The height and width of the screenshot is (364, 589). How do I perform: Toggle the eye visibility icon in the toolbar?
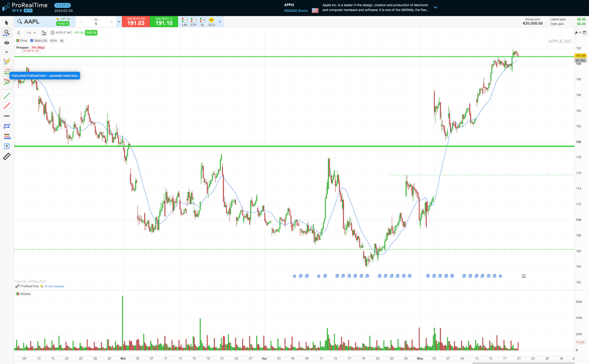click(6, 43)
